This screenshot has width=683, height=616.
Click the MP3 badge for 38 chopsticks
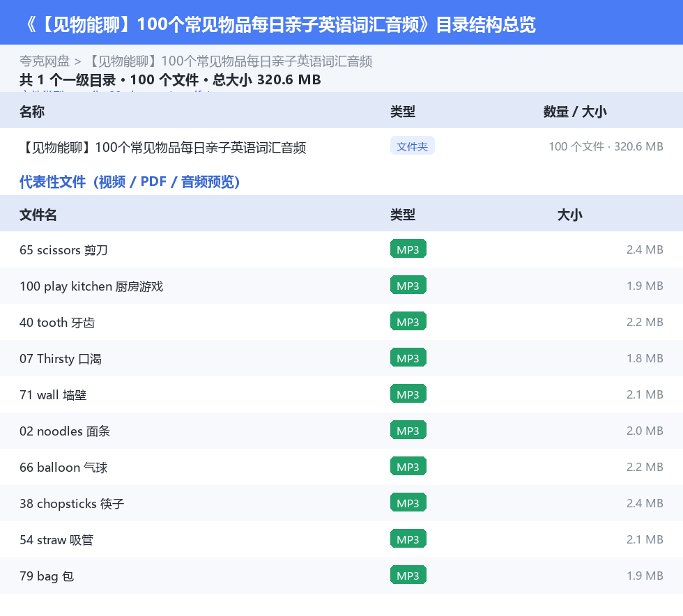coord(408,502)
